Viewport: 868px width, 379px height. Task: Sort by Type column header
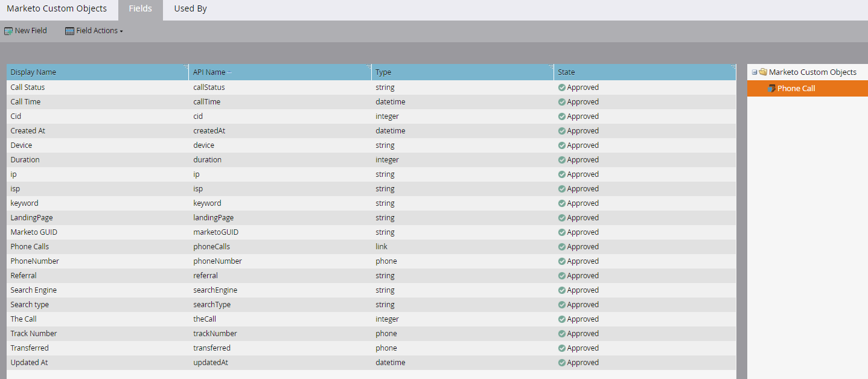pyautogui.click(x=383, y=72)
